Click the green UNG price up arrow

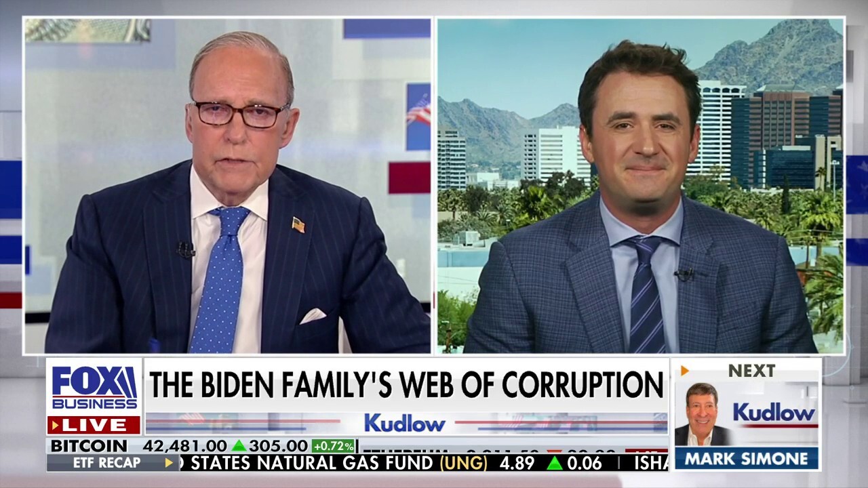click(x=555, y=463)
